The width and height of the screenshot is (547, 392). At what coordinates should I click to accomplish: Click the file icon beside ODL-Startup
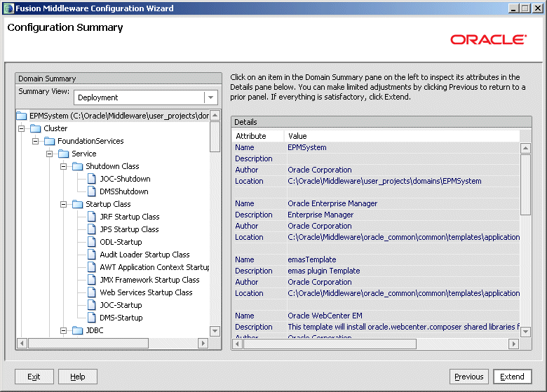point(92,242)
